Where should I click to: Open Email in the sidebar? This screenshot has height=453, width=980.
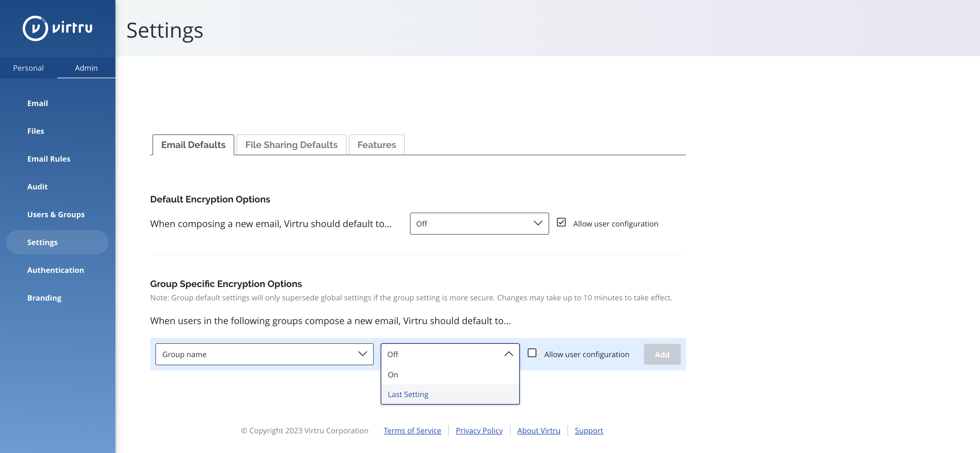pos(38,103)
